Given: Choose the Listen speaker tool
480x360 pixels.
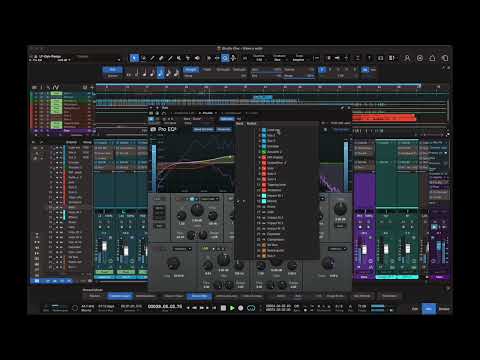Looking at the screenshot, I should [x=197, y=58].
